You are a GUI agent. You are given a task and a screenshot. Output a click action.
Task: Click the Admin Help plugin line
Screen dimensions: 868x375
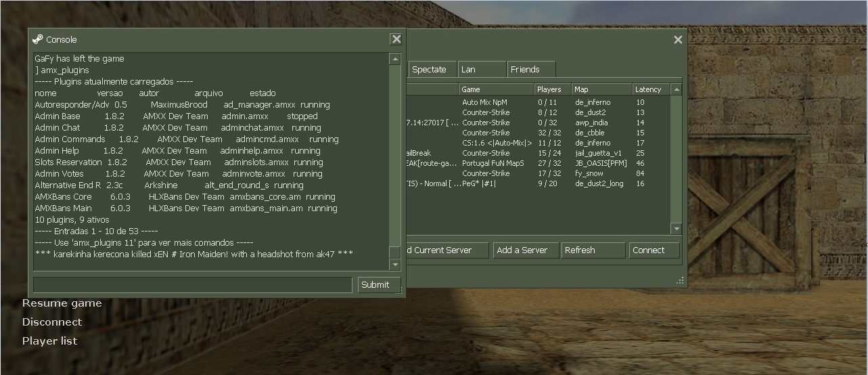point(178,151)
